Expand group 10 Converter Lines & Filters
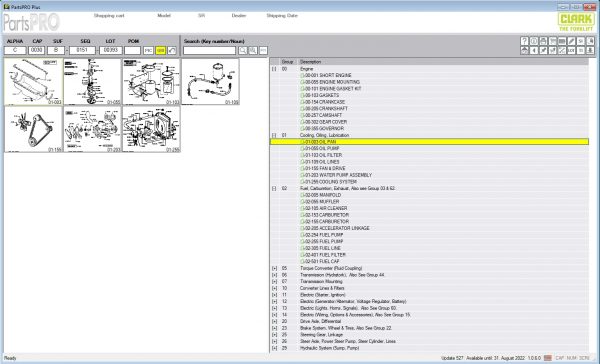This screenshot has height=364, width=600. click(x=274, y=288)
